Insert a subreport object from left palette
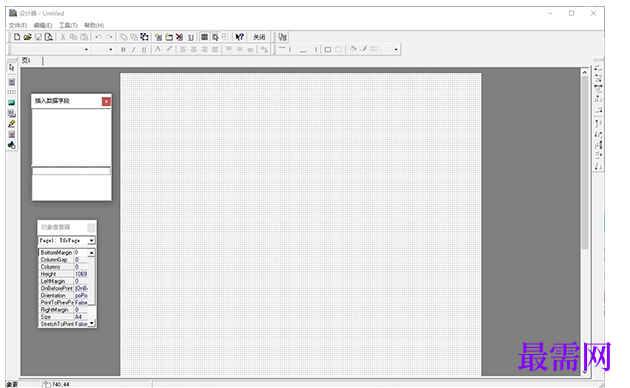Screen dimensions: 630x388 tap(12, 113)
